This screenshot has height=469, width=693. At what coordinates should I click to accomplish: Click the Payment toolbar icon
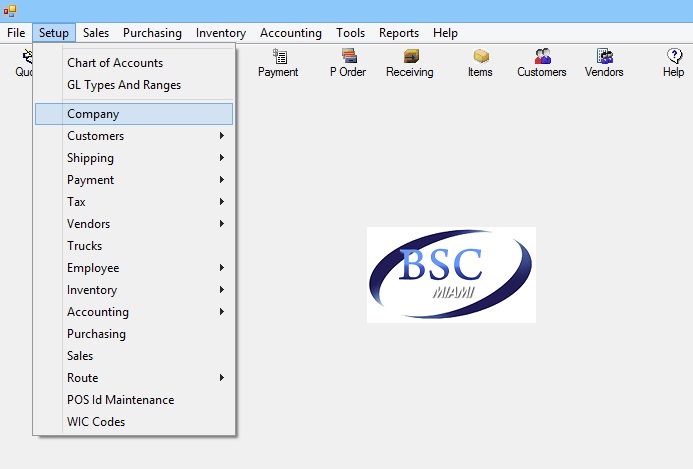click(278, 63)
